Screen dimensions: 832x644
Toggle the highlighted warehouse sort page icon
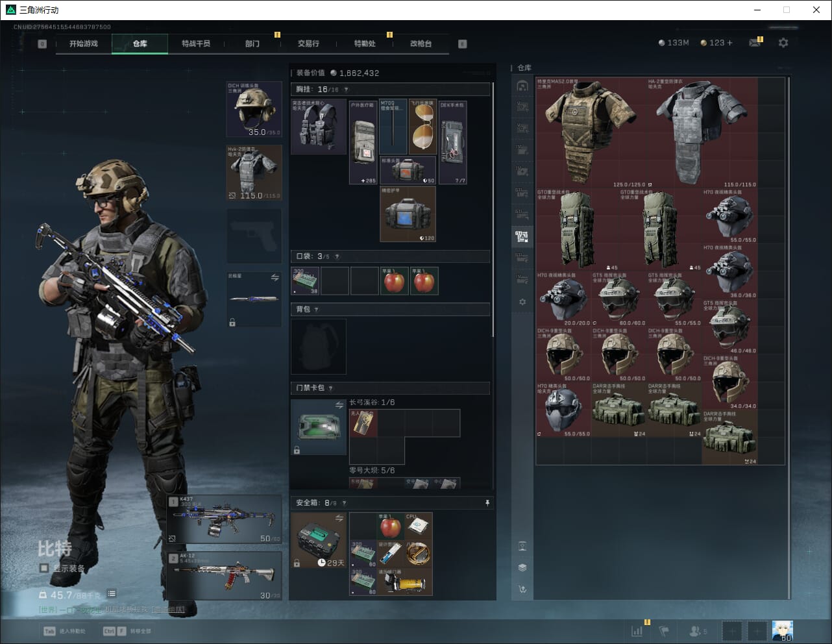click(522, 236)
